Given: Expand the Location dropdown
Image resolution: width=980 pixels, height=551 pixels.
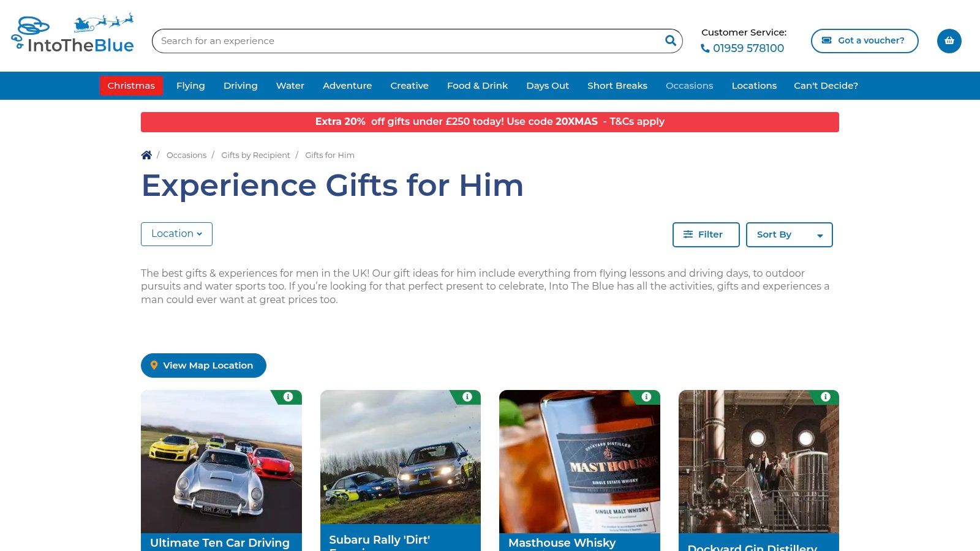Looking at the screenshot, I should pos(176,234).
